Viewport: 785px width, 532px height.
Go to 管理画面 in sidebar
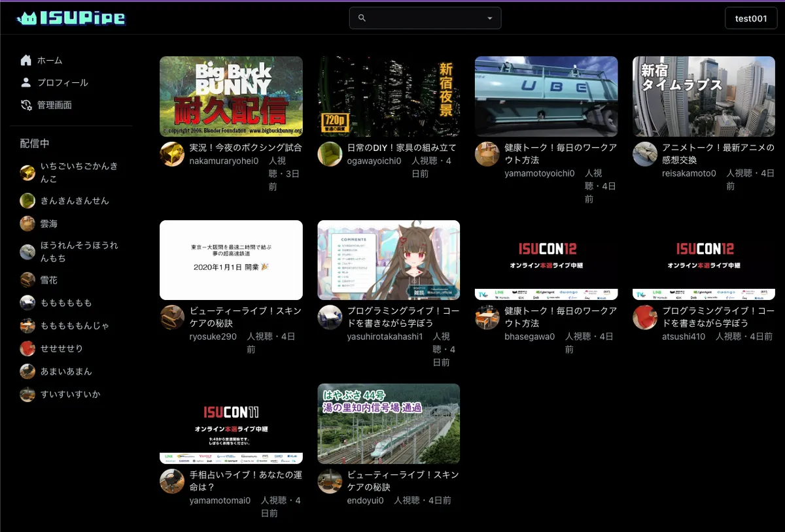[x=54, y=105]
